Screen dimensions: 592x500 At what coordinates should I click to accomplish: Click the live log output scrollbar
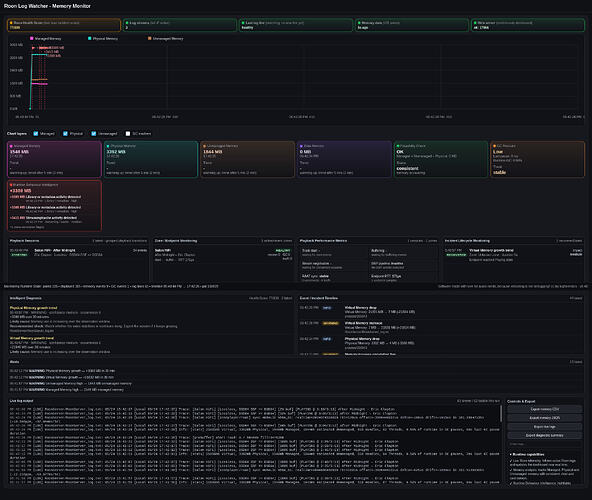pos(501,414)
